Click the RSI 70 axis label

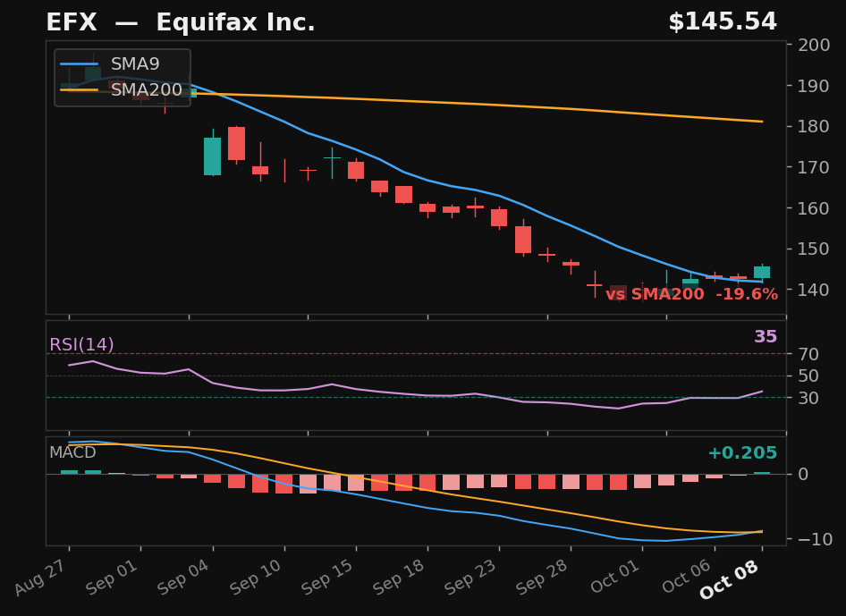(808, 354)
